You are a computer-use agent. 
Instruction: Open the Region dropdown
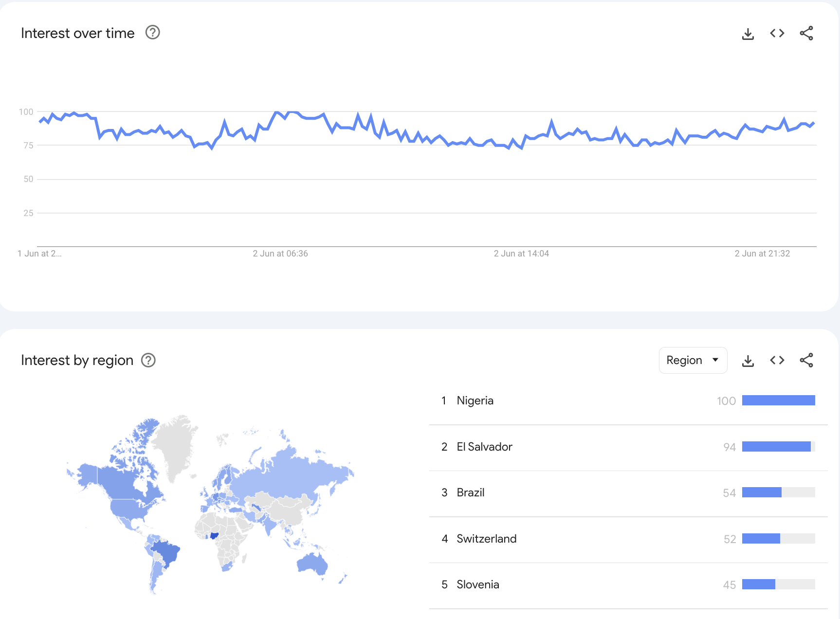pyautogui.click(x=693, y=360)
